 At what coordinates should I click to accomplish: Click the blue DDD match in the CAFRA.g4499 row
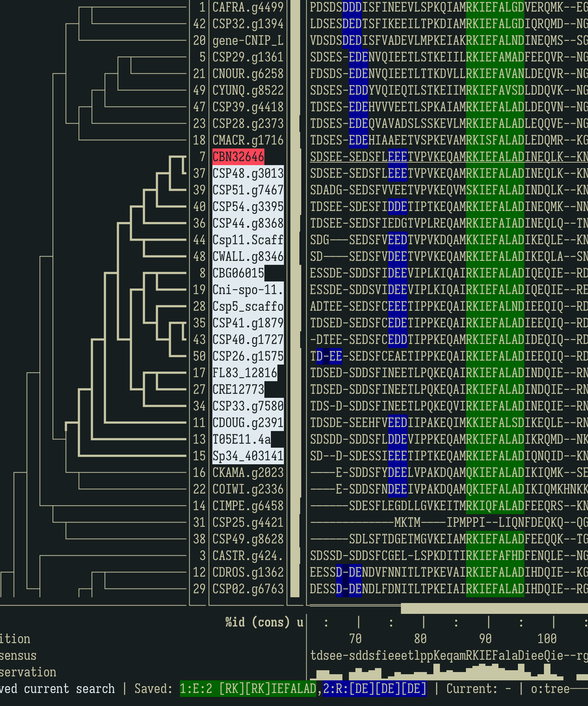(352, 8)
